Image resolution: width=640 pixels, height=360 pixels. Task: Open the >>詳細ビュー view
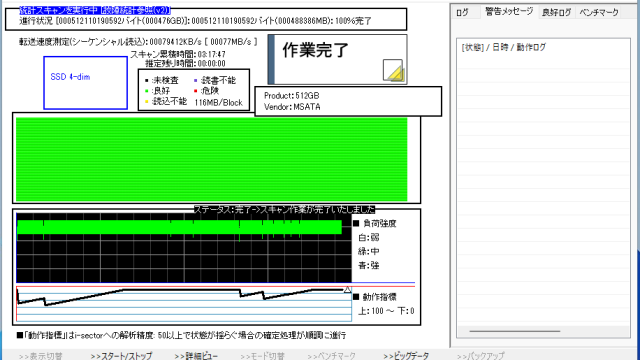tap(196, 356)
